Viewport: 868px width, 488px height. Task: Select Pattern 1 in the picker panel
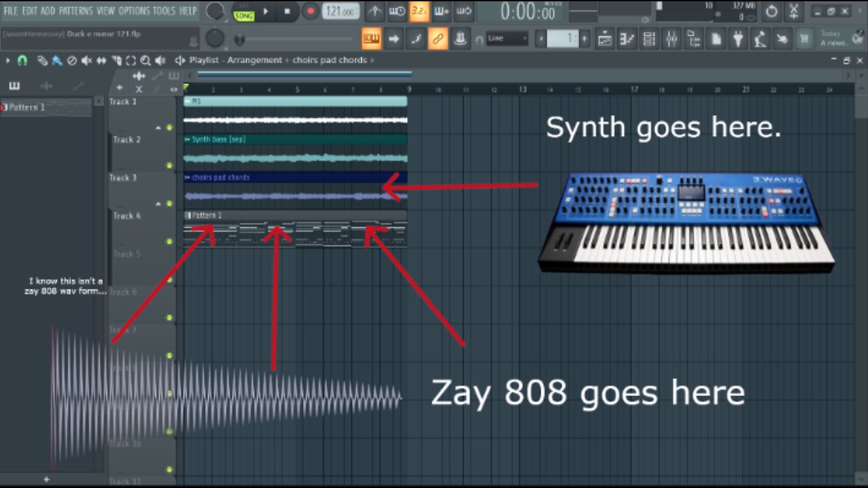coord(46,107)
